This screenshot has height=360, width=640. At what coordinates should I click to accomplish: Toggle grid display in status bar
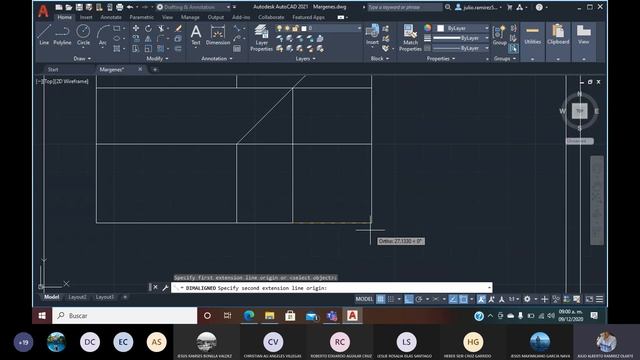point(380,299)
